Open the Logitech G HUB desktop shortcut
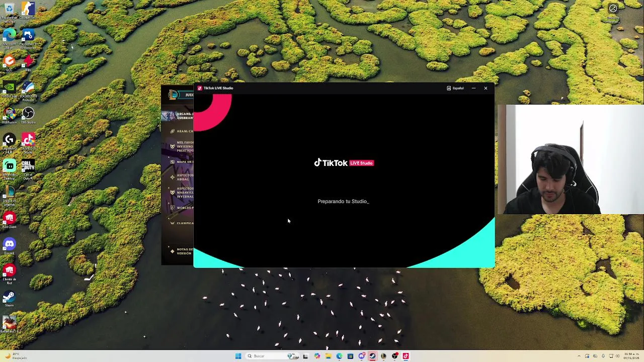The height and width of the screenshot is (362, 644). pos(10,142)
